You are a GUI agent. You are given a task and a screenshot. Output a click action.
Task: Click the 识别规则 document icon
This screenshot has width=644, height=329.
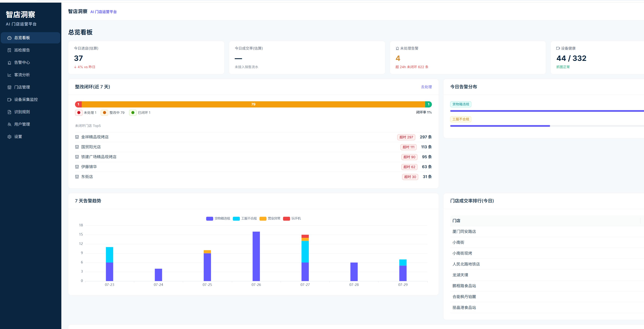coord(10,112)
